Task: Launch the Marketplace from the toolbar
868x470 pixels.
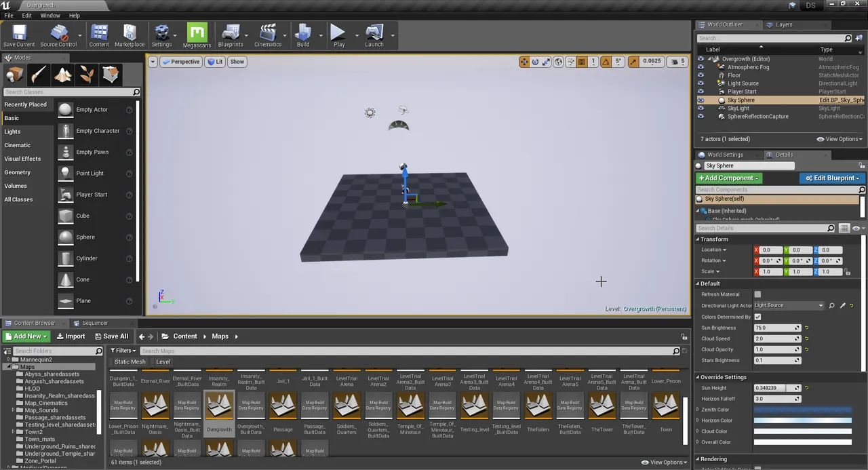Action: (x=130, y=36)
